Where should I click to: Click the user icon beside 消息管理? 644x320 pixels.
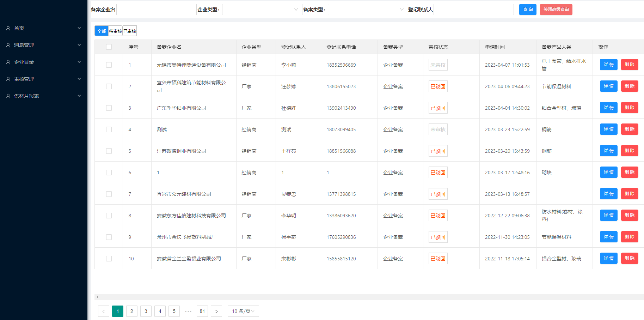click(x=8, y=45)
